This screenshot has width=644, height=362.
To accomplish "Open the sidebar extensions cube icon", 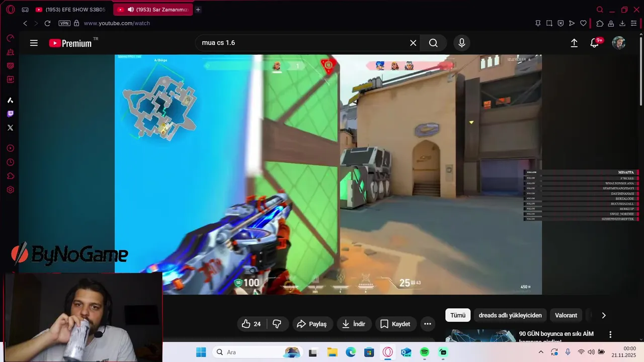I will click(10, 176).
